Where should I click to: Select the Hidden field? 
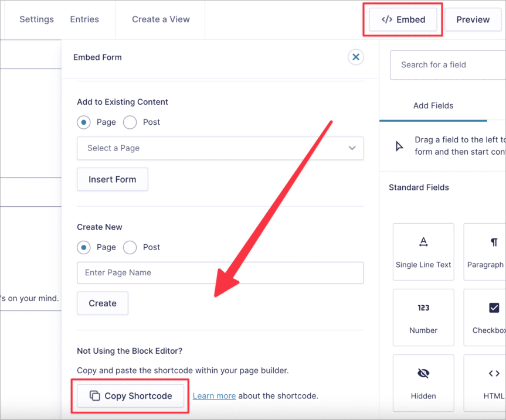tap(423, 383)
